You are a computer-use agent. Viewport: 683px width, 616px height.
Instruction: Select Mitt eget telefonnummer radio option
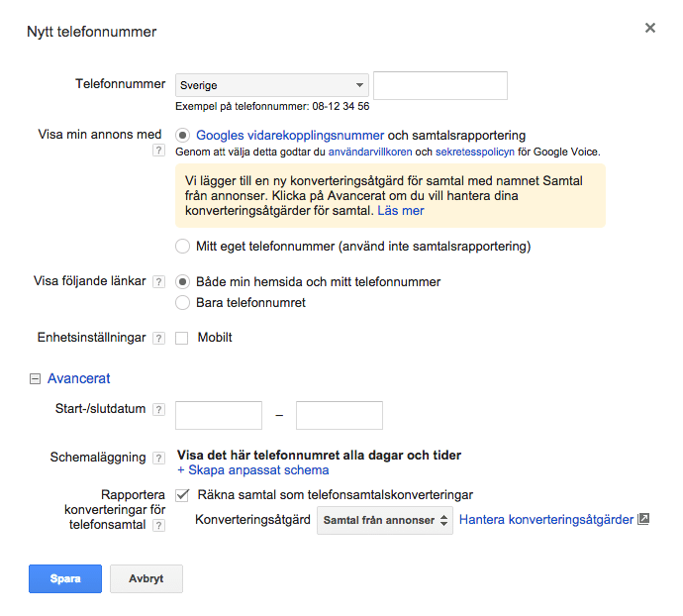(x=182, y=247)
